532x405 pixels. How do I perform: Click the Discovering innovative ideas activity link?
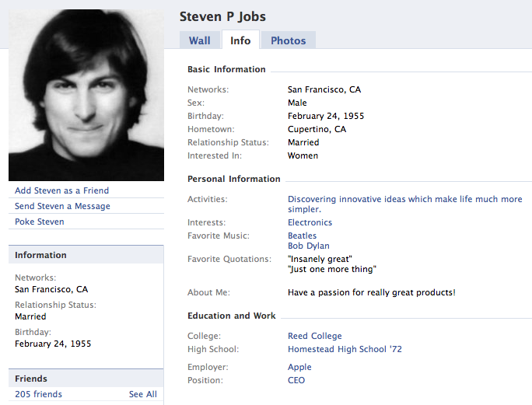(x=404, y=199)
